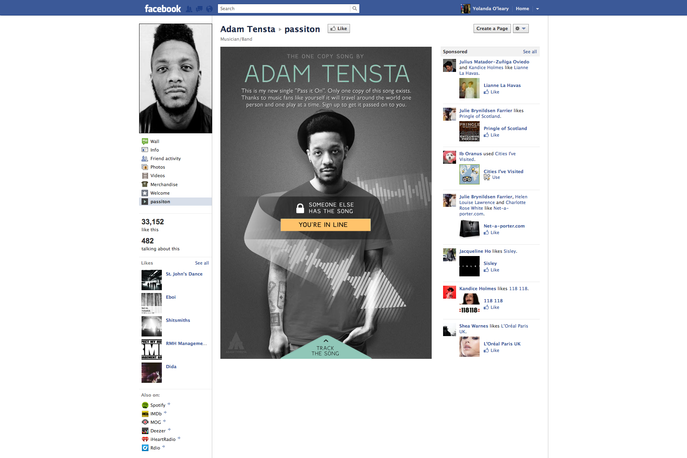Expand the account dropdown arrow beside Home
The height and width of the screenshot is (458, 687).
pos(538,9)
